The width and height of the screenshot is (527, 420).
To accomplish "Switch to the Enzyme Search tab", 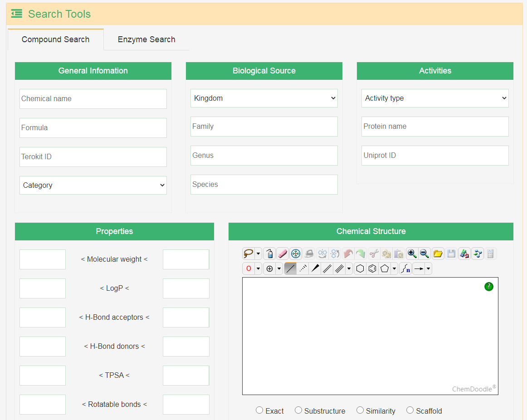I will [x=146, y=39].
